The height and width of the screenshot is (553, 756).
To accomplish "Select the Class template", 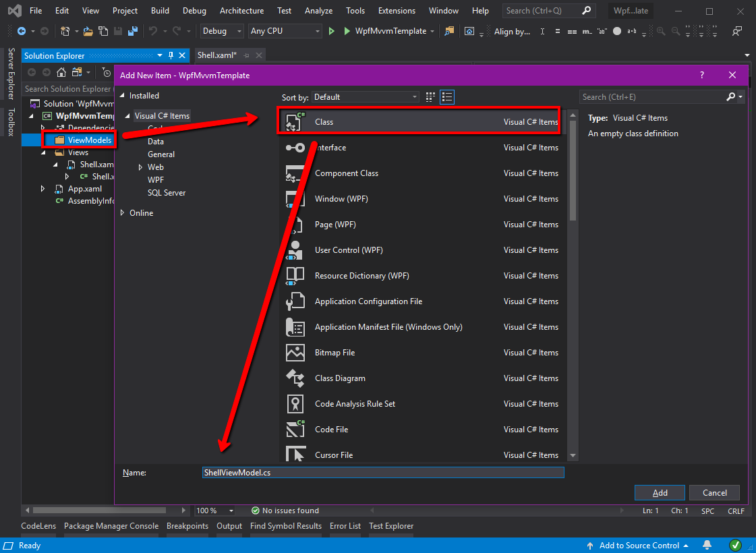I will point(422,121).
